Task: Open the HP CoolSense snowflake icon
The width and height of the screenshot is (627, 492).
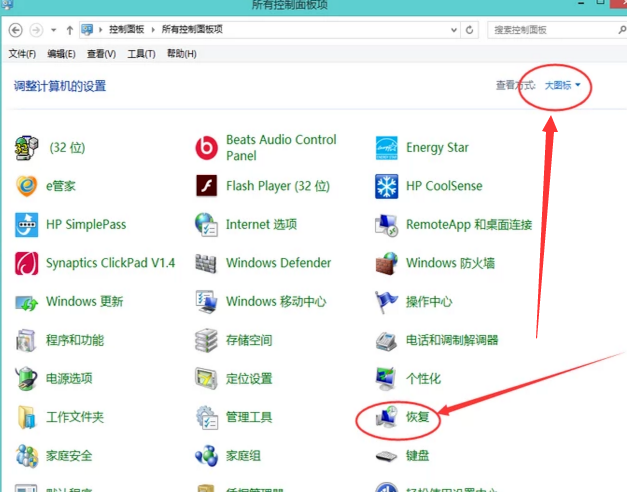Action: coord(387,186)
